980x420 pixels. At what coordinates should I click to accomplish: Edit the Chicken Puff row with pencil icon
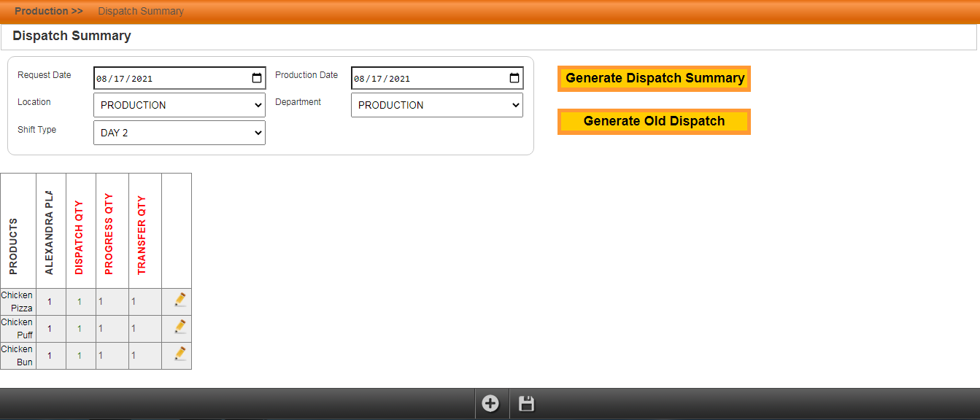[180, 327]
